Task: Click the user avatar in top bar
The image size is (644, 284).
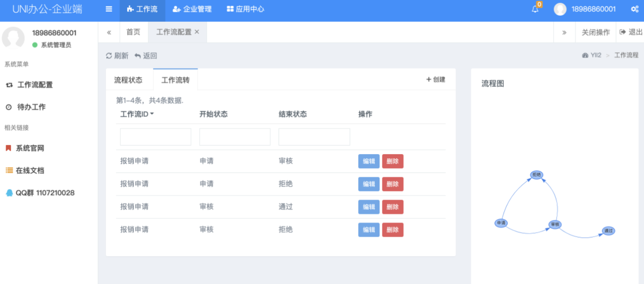Action: click(560, 9)
